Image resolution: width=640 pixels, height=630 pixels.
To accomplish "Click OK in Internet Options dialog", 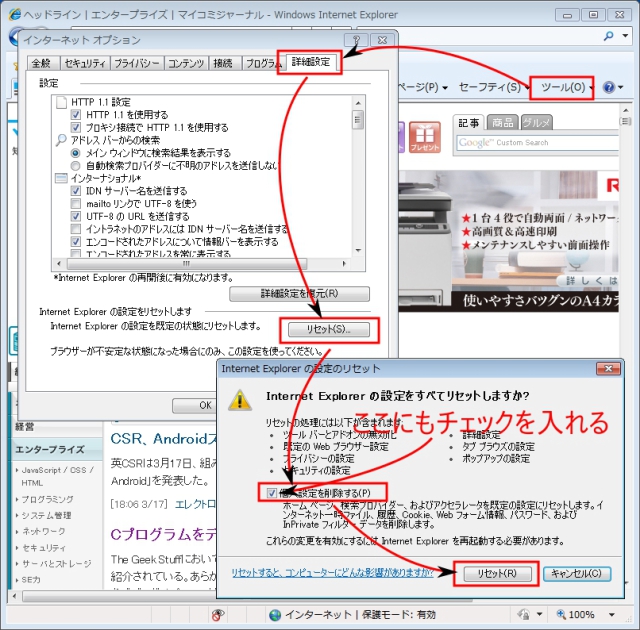I will pyautogui.click(x=195, y=405).
